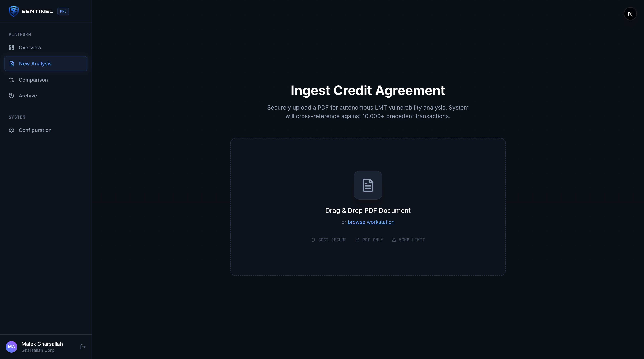Go to Archive
644x359 pixels.
(x=28, y=96)
